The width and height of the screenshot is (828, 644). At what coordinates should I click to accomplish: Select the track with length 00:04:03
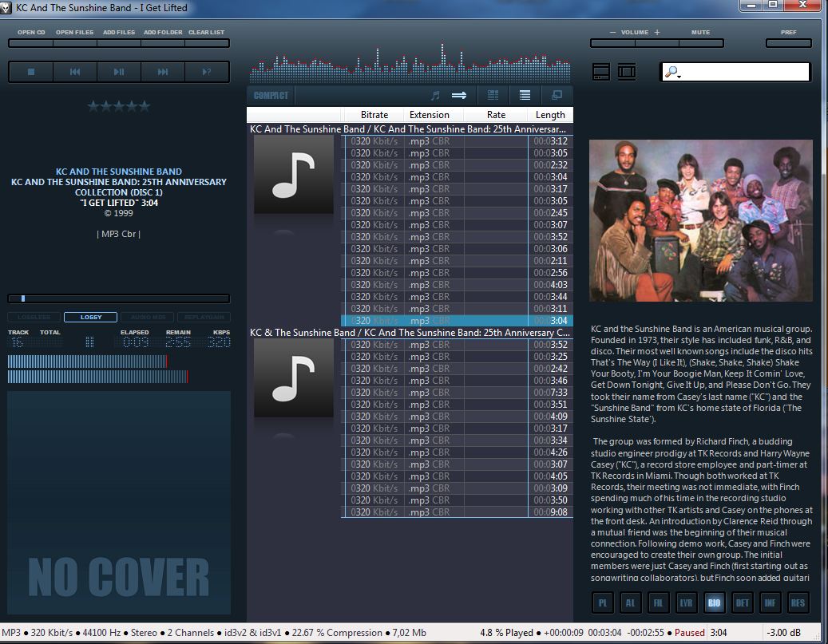click(x=457, y=285)
